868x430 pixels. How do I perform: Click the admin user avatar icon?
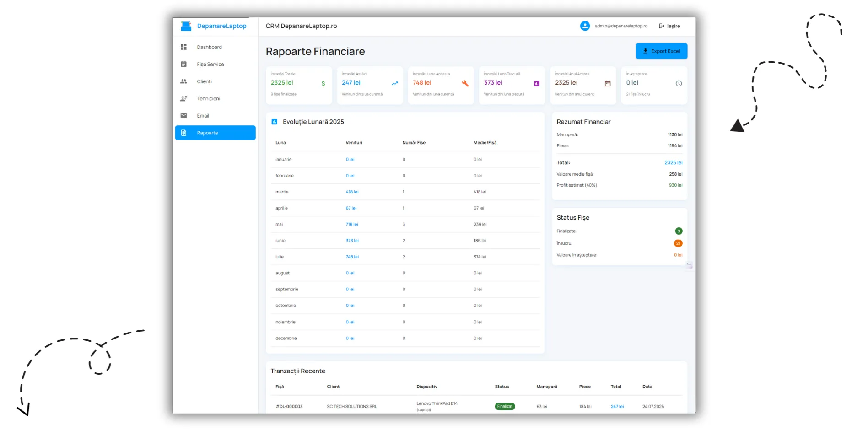click(x=585, y=26)
